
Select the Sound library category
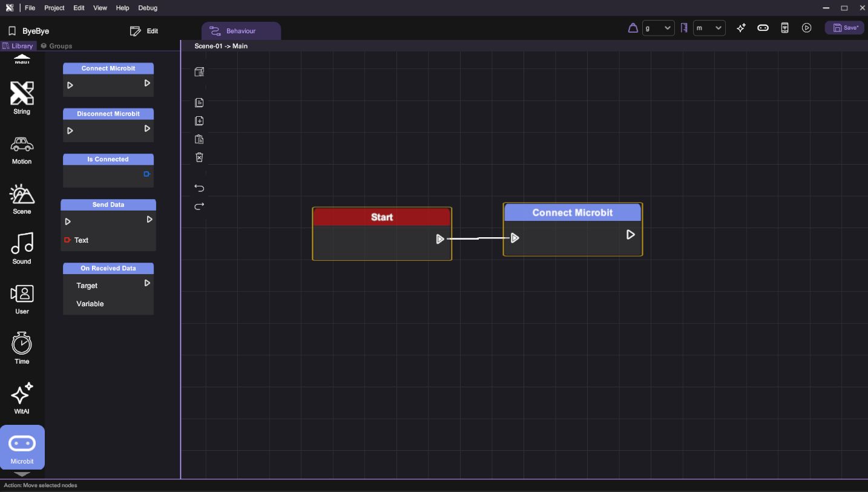[22, 248]
